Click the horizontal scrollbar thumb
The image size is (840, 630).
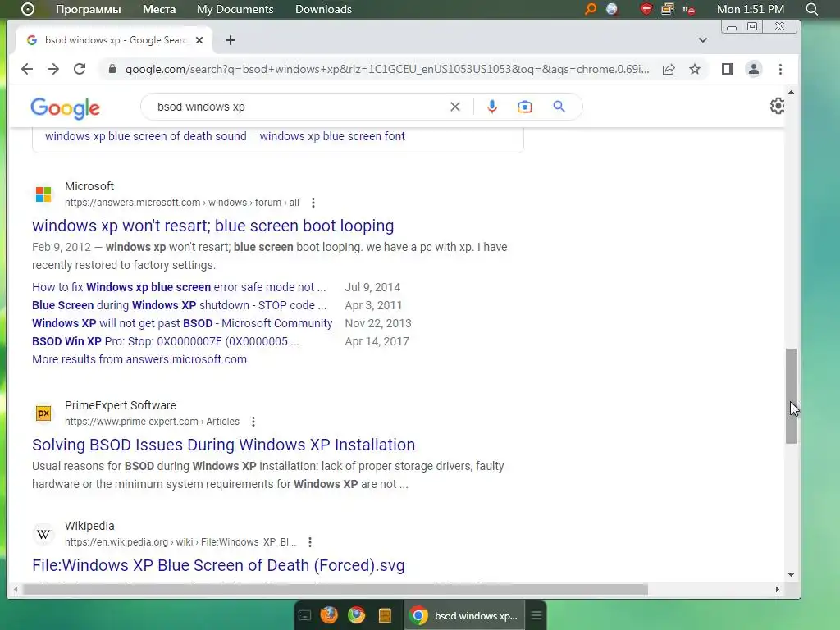[x=335, y=589]
